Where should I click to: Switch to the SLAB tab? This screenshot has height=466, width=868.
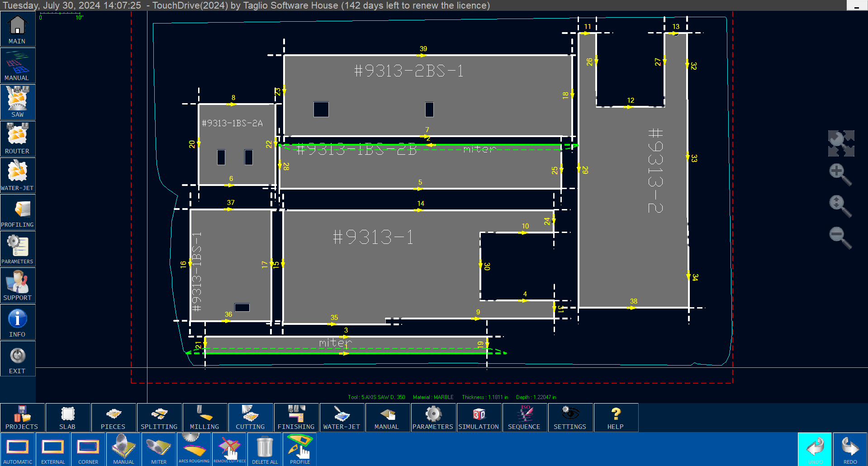click(x=68, y=418)
